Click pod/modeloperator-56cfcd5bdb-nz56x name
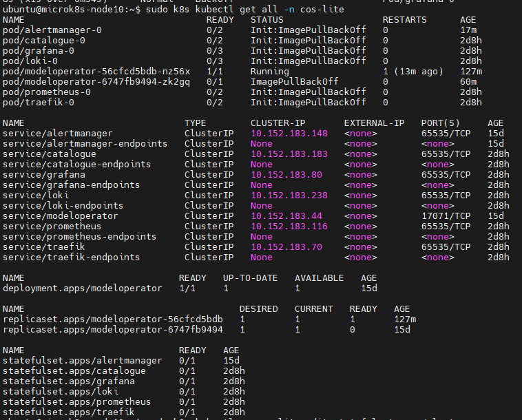This screenshot has height=420, width=522. click(96, 72)
